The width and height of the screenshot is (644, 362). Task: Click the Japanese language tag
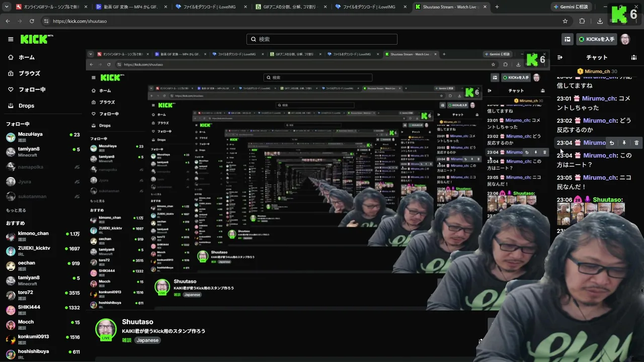[x=147, y=340]
